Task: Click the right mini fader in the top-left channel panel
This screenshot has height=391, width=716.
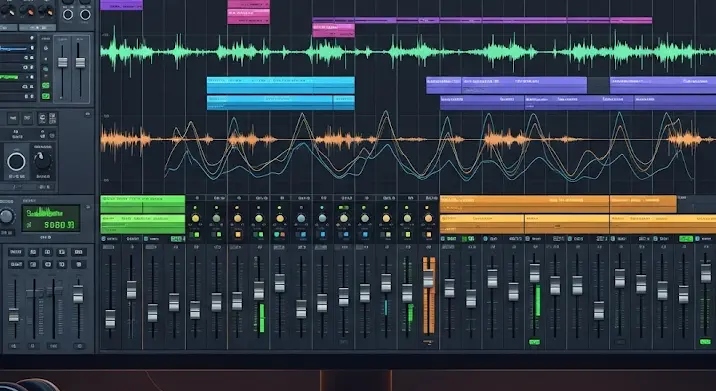Action: click(80, 62)
